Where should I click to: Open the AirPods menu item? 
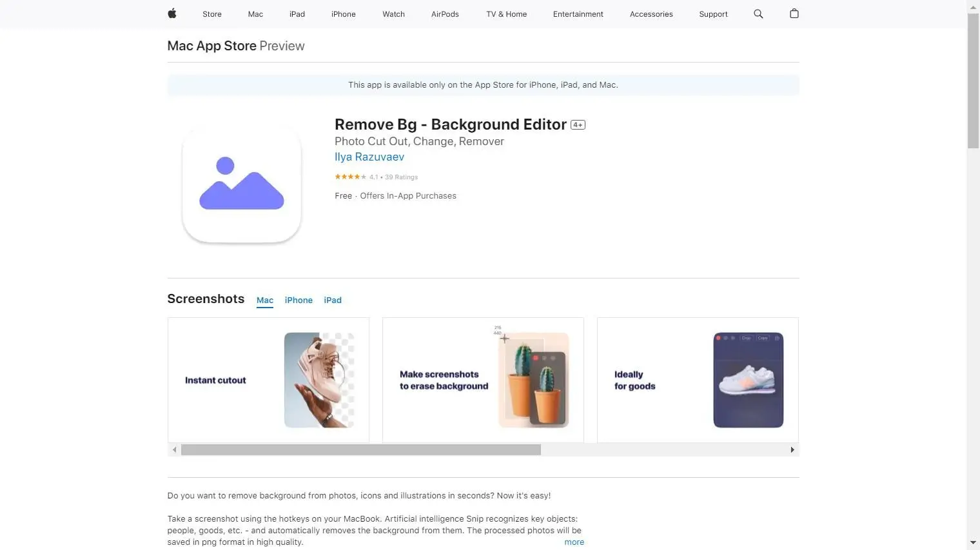(445, 14)
